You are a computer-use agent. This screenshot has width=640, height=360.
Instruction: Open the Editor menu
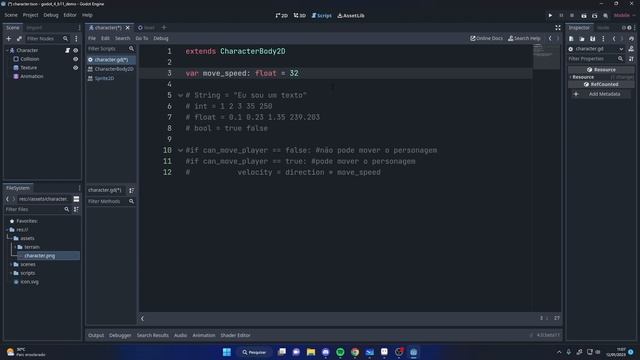point(70,15)
